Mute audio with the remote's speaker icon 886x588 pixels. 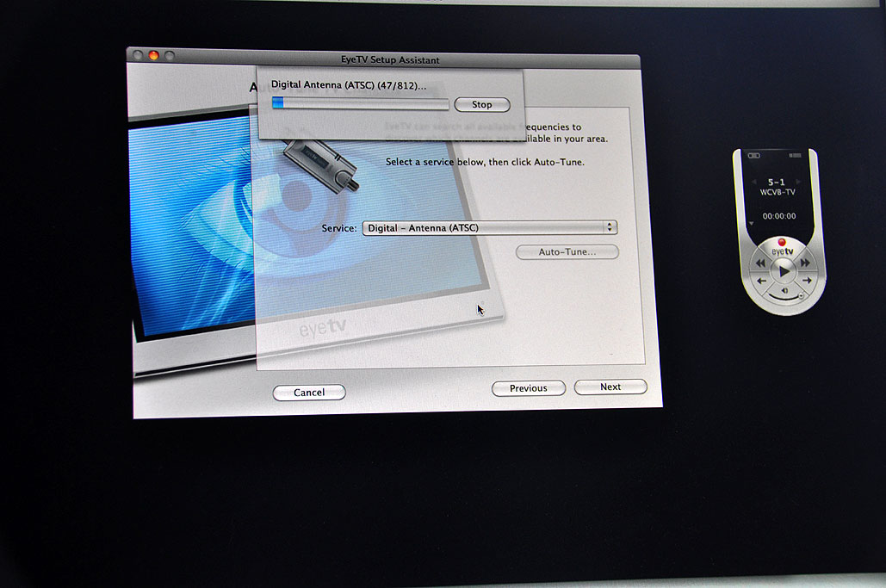click(784, 290)
